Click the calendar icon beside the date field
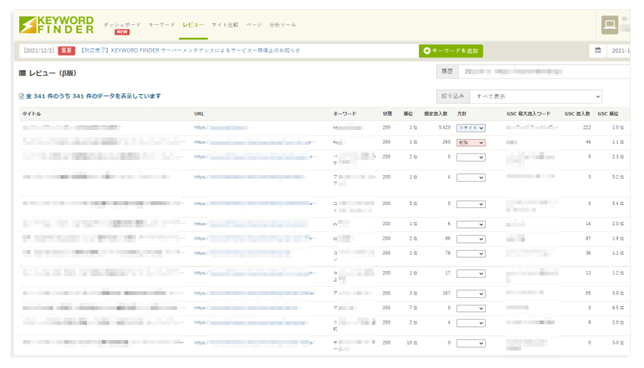644x368 pixels. [598, 51]
